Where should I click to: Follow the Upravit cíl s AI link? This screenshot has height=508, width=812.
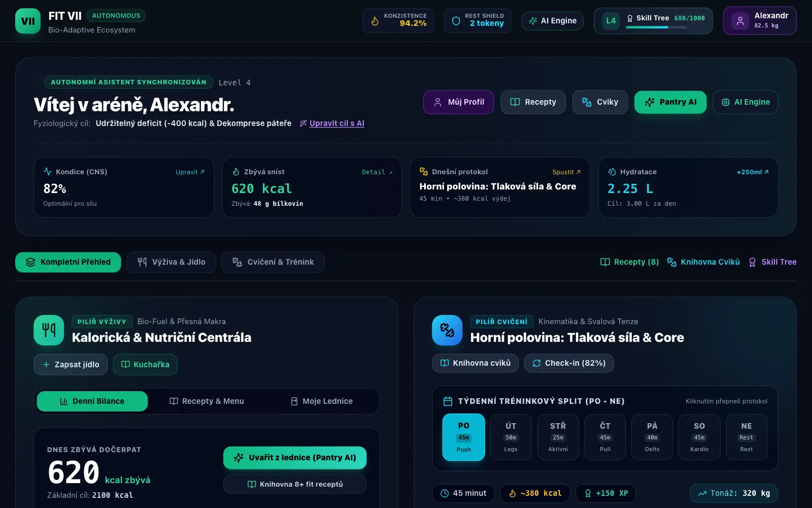pos(337,123)
